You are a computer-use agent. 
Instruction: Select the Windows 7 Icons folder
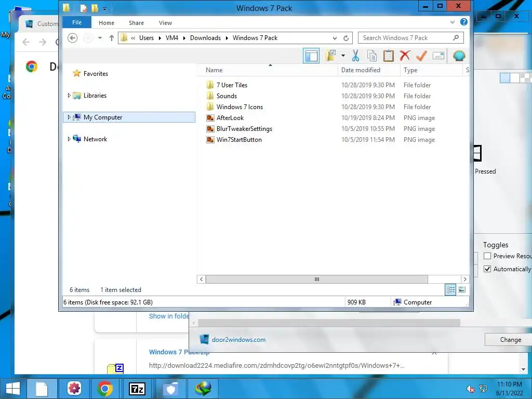pyautogui.click(x=240, y=107)
